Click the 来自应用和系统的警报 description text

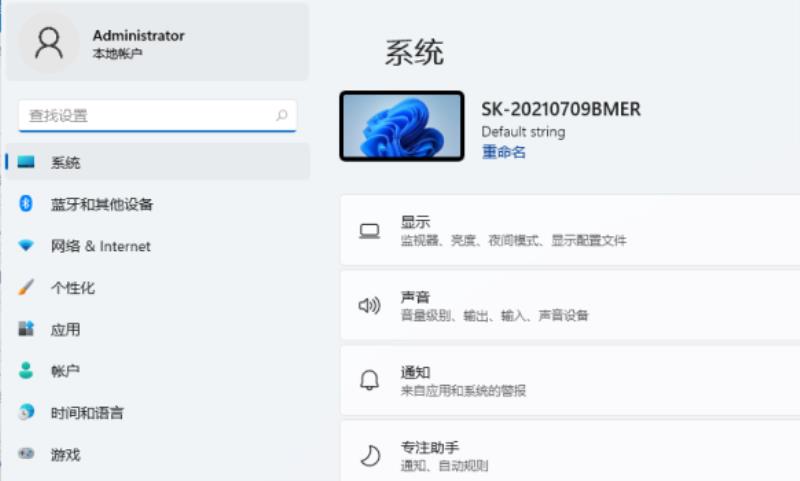463,391
